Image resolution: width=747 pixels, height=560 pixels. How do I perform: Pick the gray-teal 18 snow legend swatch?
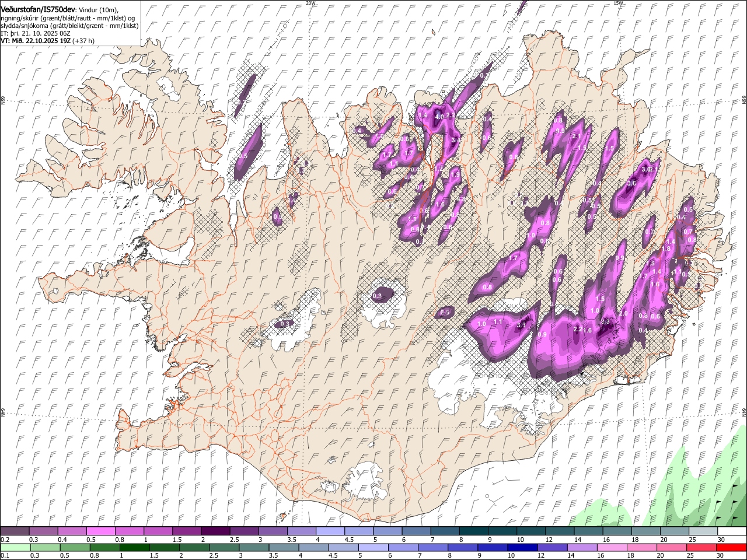(x=646, y=531)
